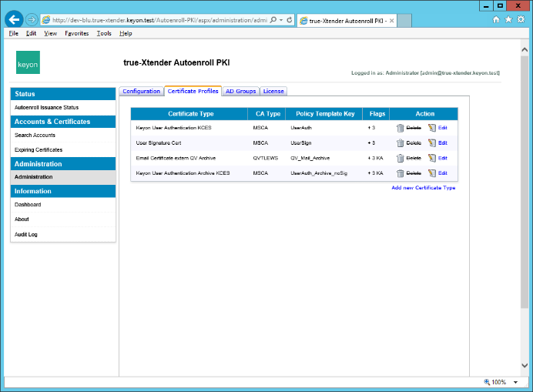Open the browser Tools gear icon
Image resolution: width=533 pixels, height=392 pixels.
click(521, 19)
